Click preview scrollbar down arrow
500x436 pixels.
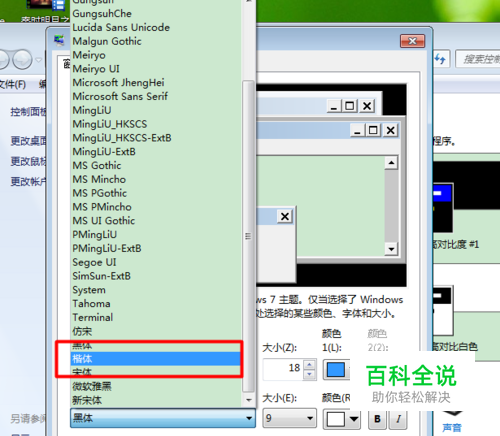[x=391, y=249]
